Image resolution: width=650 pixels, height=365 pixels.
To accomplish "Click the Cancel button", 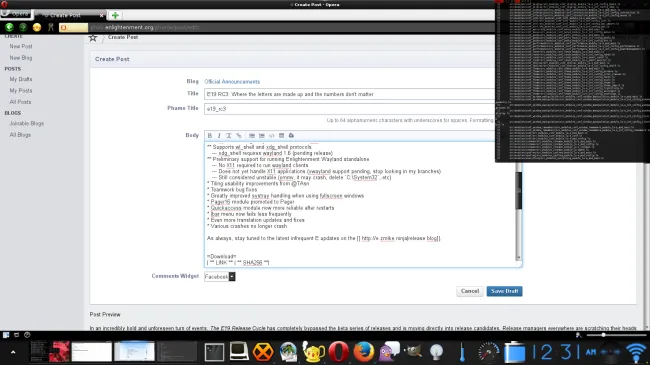I will tap(470, 291).
